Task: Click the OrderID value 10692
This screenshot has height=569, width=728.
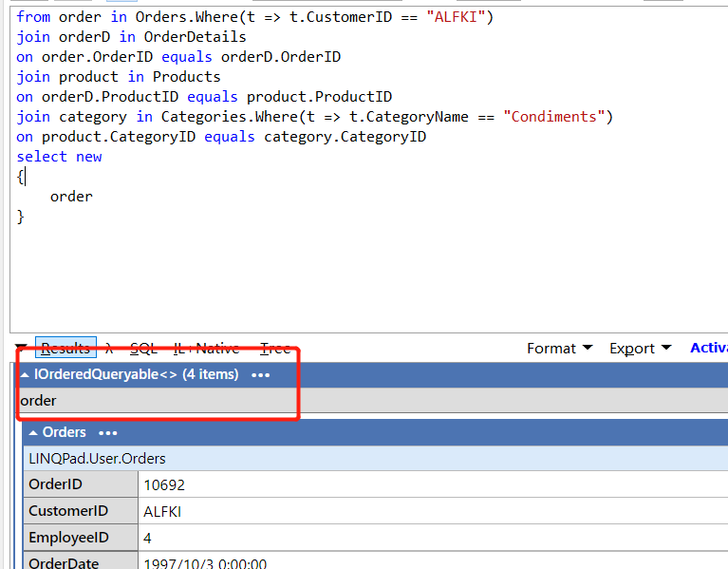Action: 164,484
